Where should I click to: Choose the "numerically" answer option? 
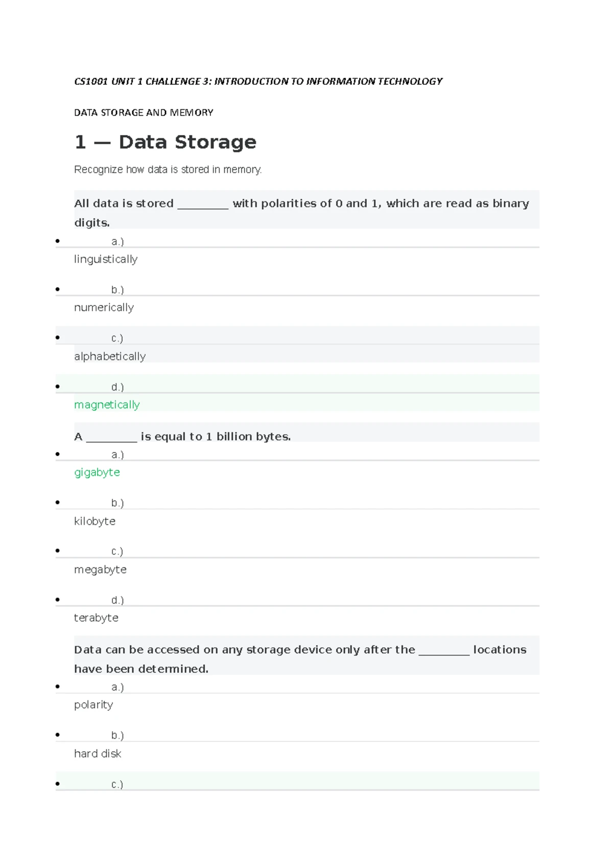click(x=104, y=308)
